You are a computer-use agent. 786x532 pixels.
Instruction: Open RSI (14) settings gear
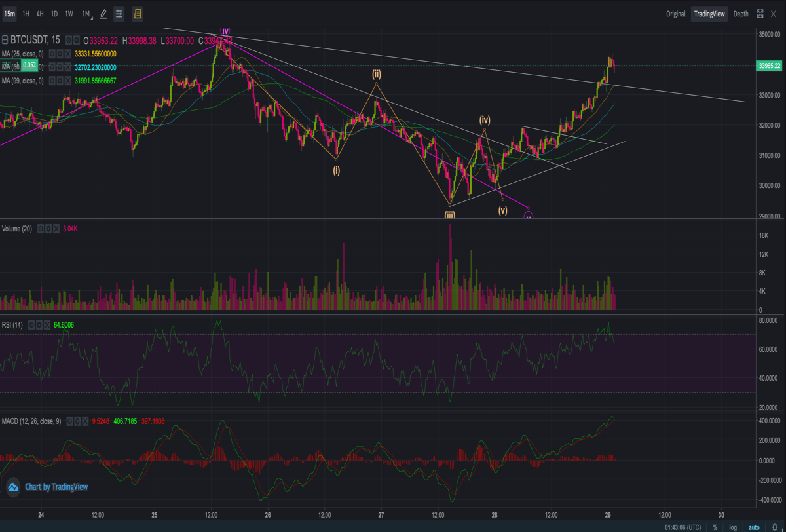(39, 324)
